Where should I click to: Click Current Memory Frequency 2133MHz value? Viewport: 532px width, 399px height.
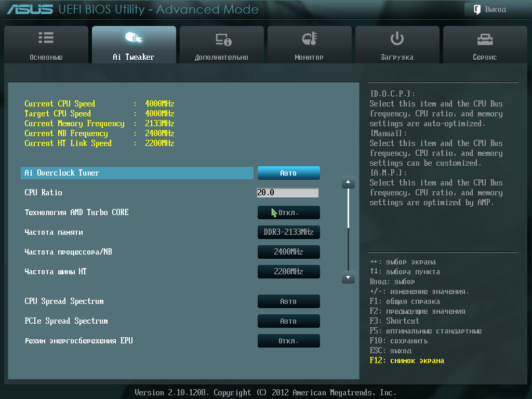click(159, 124)
